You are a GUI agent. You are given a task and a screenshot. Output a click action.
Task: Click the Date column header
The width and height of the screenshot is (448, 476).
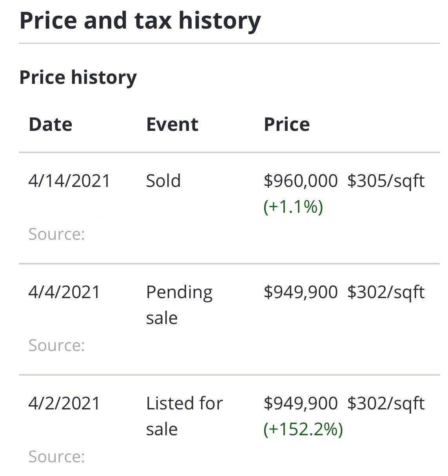[x=51, y=125]
